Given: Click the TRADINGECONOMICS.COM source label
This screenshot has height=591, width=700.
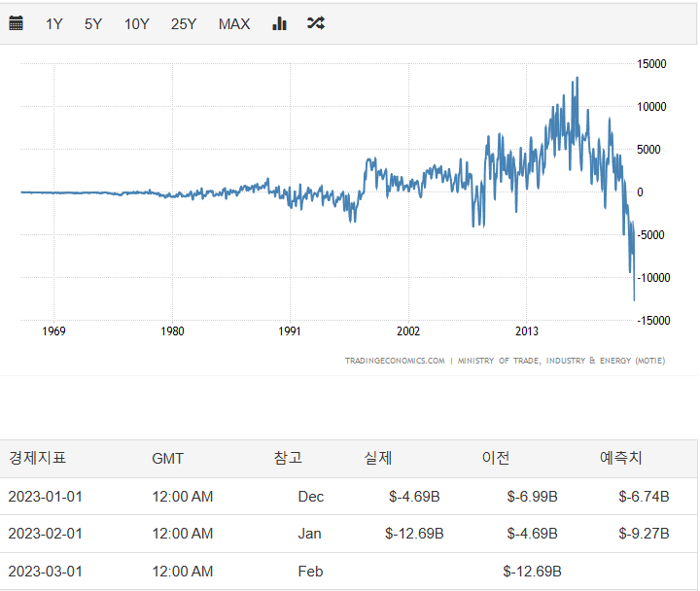Looking at the screenshot, I should coord(395,361).
